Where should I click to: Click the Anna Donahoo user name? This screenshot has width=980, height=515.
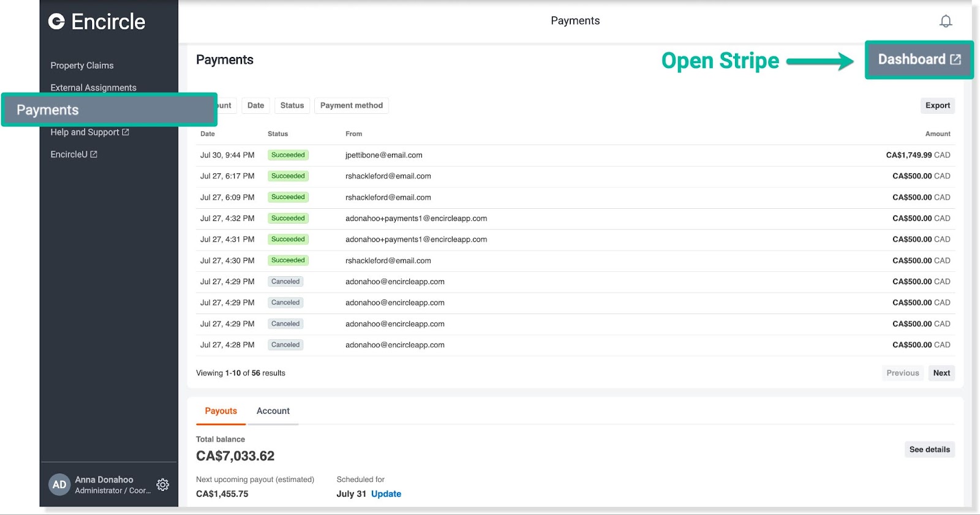point(104,479)
